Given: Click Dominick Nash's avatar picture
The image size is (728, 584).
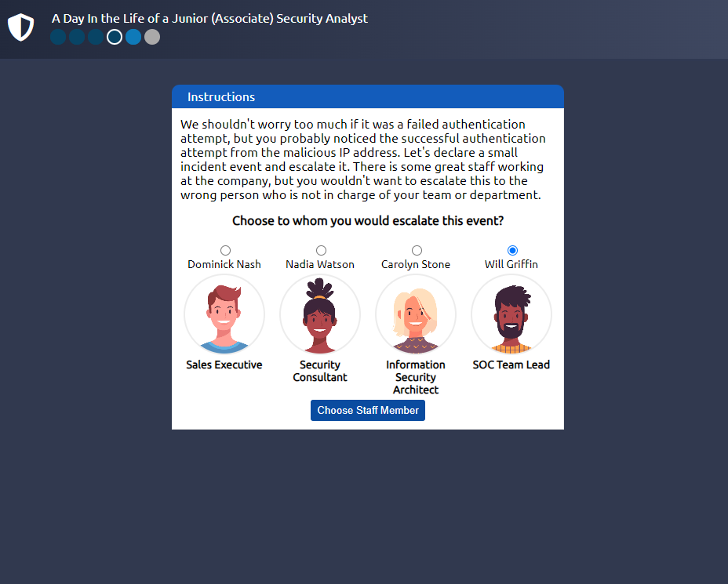Looking at the screenshot, I should [x=224, y=314].
